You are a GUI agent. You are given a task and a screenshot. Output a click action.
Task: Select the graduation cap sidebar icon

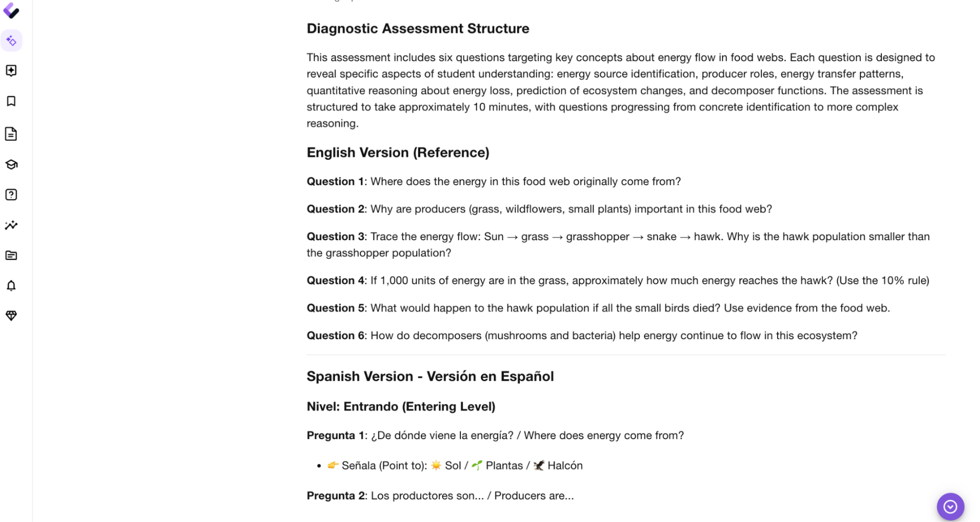(11, 165)
